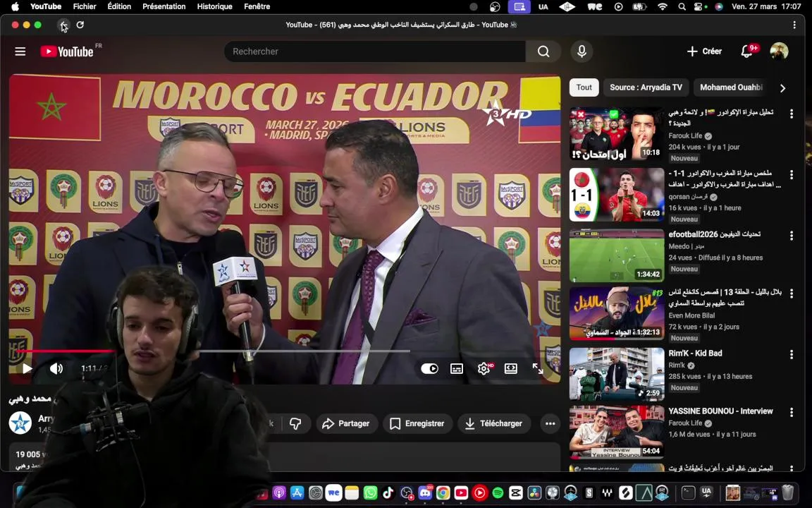
Task: Open the account avatar menu
Action: (x=779, y=51)
